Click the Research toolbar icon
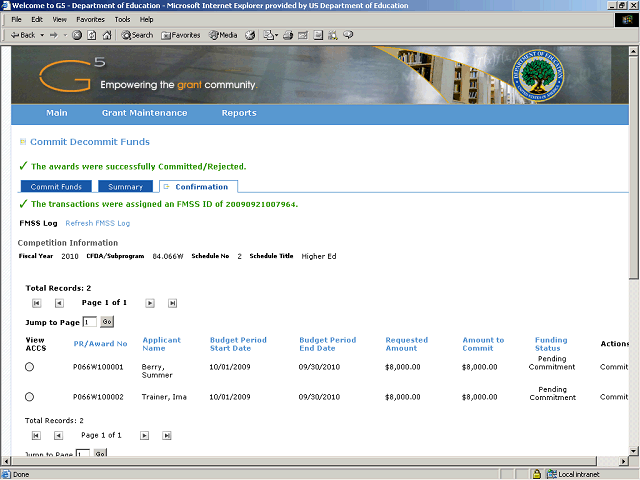The height and width of the screenshot is (480, 640). coord(333,35)
